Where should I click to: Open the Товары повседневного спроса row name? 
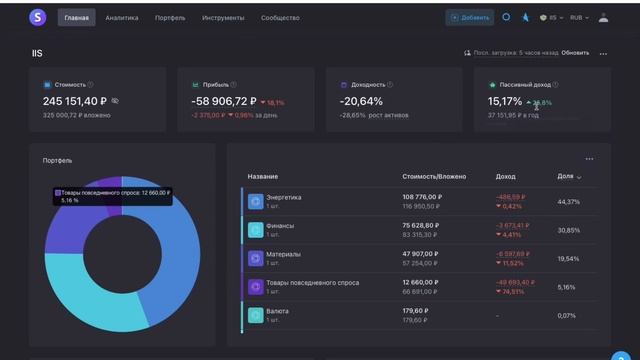(313, 282)
